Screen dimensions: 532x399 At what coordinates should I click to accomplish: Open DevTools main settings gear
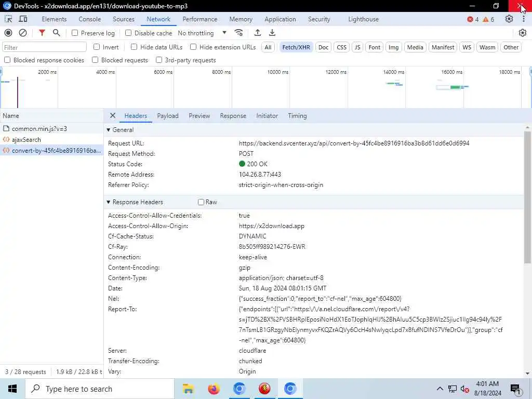pyautogui.click(x=509, y=19)
